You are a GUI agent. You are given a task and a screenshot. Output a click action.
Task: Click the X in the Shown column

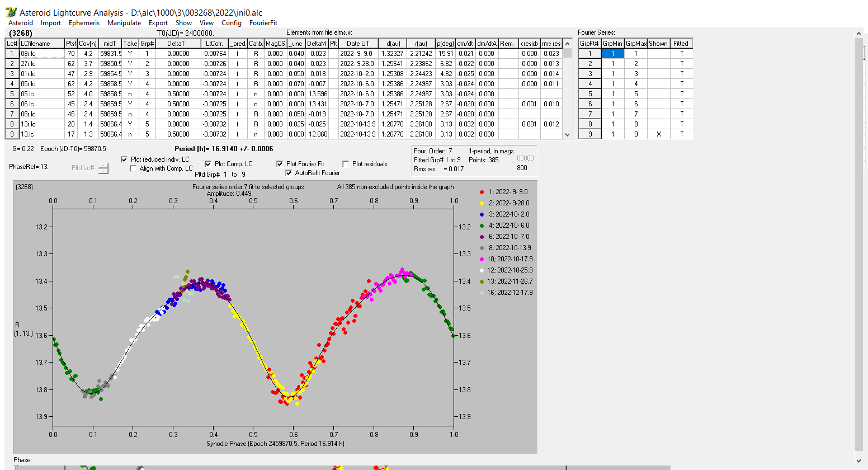coord(659,134)
